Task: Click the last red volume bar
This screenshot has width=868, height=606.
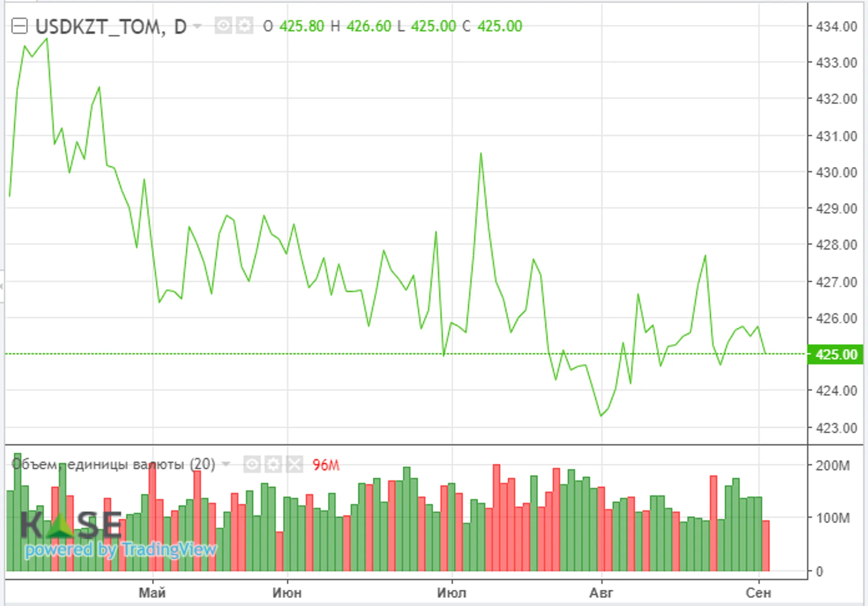Action: click(766, 546)
